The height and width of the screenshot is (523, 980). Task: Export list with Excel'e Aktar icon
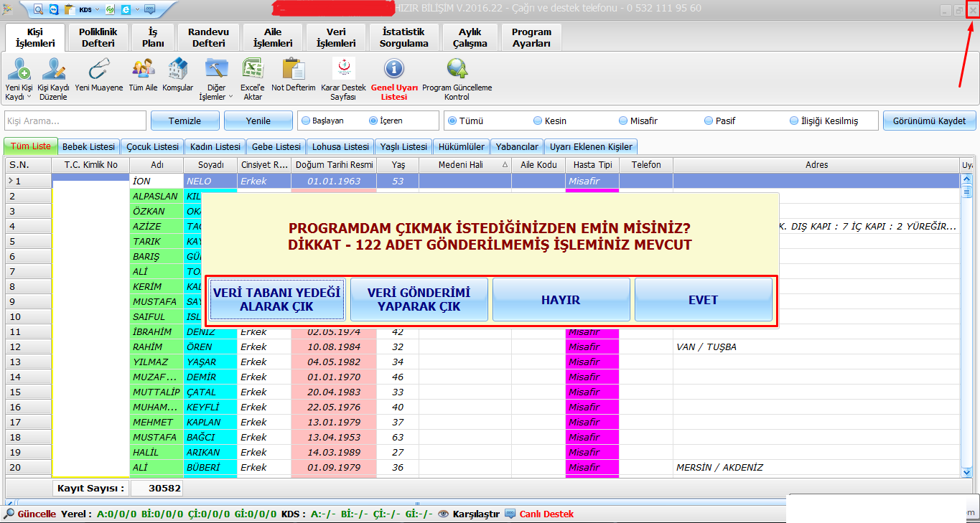pyautogui.click(x=252, y=70)
